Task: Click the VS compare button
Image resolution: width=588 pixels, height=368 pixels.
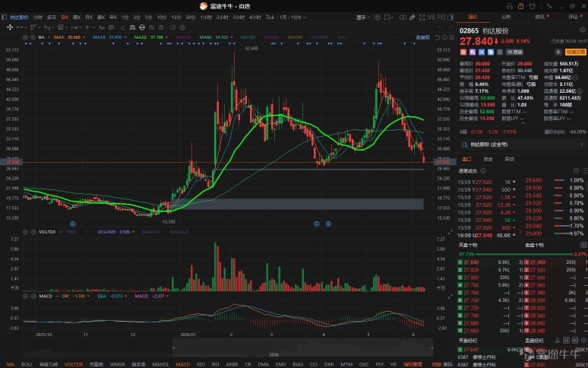Action: tap(432, 17)
